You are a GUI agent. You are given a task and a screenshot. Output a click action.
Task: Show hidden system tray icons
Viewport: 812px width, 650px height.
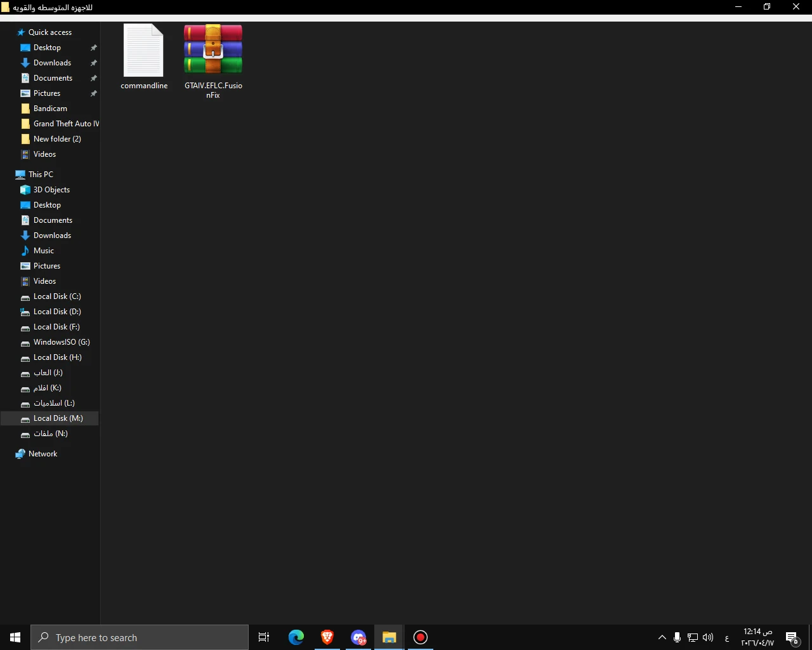[x=662, y=637]
